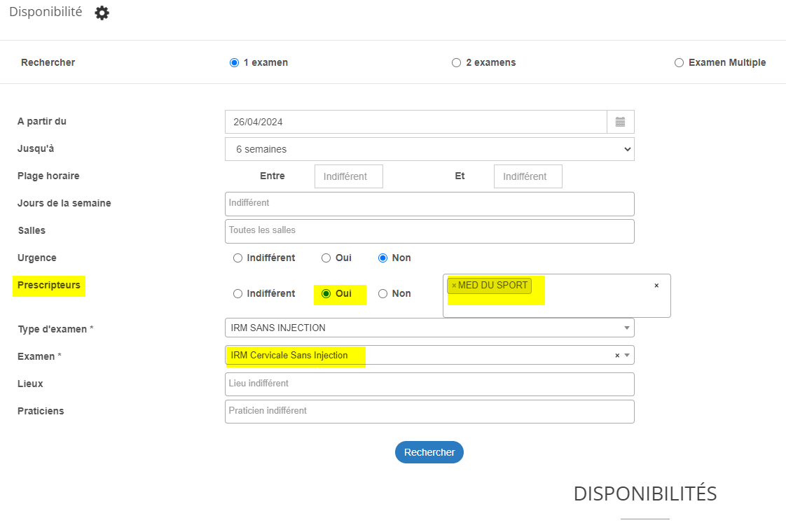
Task: Click the Toutes les salles field
Action: coord(429,231)
